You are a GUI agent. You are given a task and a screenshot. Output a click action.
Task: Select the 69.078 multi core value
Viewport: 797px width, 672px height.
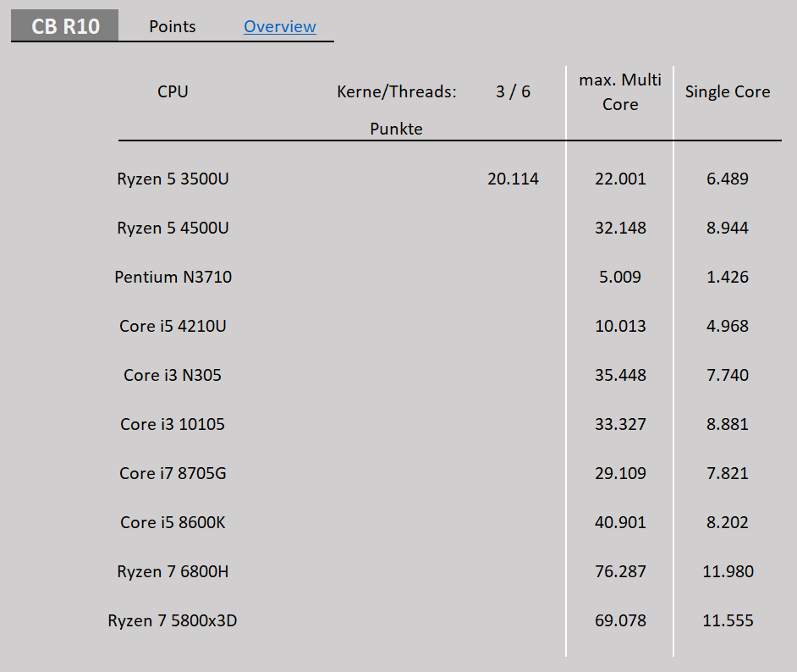point(620,620)
